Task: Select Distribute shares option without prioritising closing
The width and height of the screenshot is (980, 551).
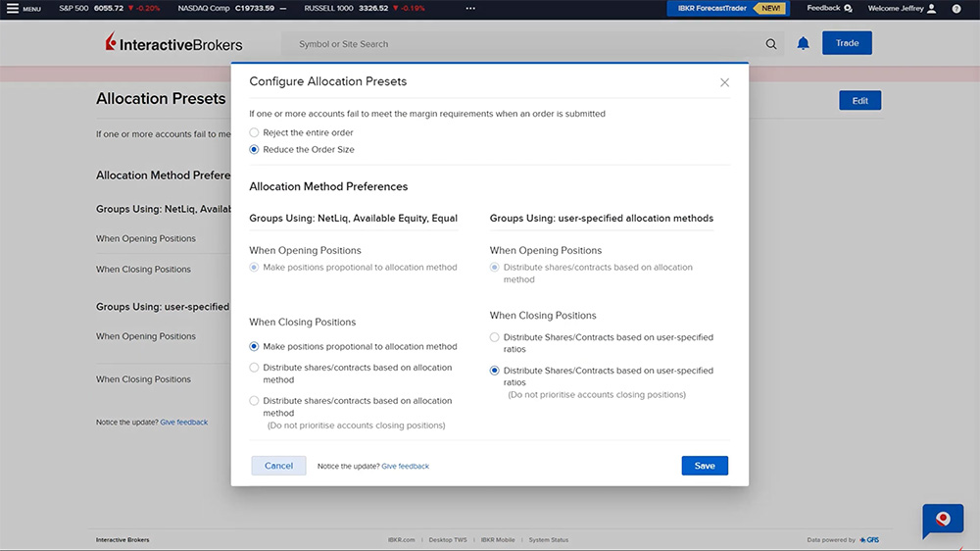Action: pyautogui.click(x=254, y=401)
